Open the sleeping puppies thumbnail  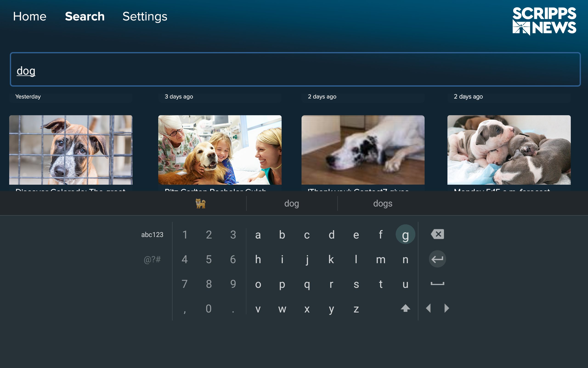(x=509, y=150)
